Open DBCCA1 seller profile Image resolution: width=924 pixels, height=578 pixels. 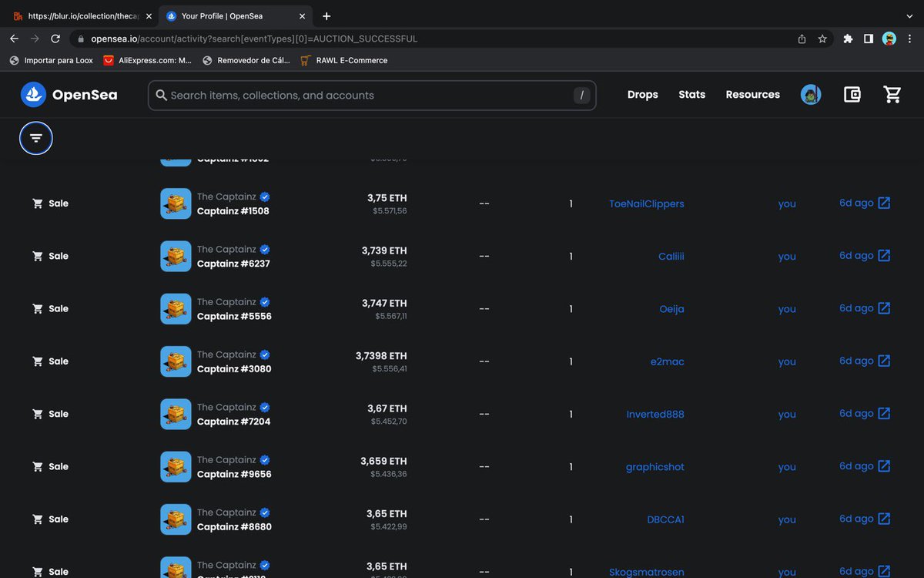[x=665, y=519]
